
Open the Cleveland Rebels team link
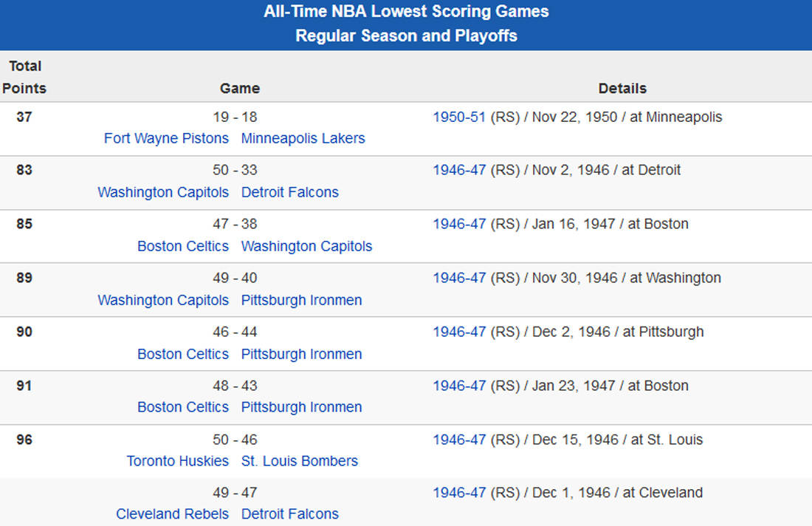tap(172, 514)
